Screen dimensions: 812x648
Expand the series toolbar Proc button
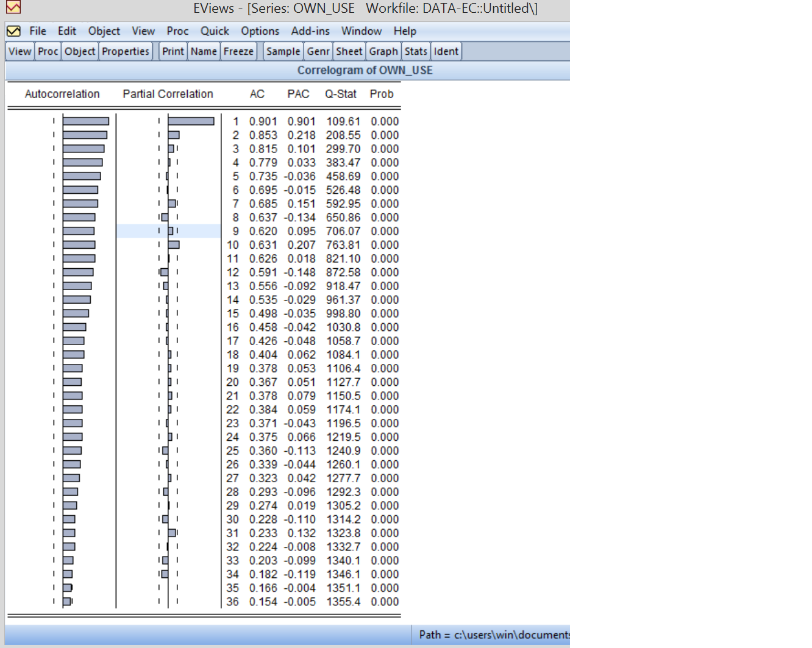(x=48, y=52)
